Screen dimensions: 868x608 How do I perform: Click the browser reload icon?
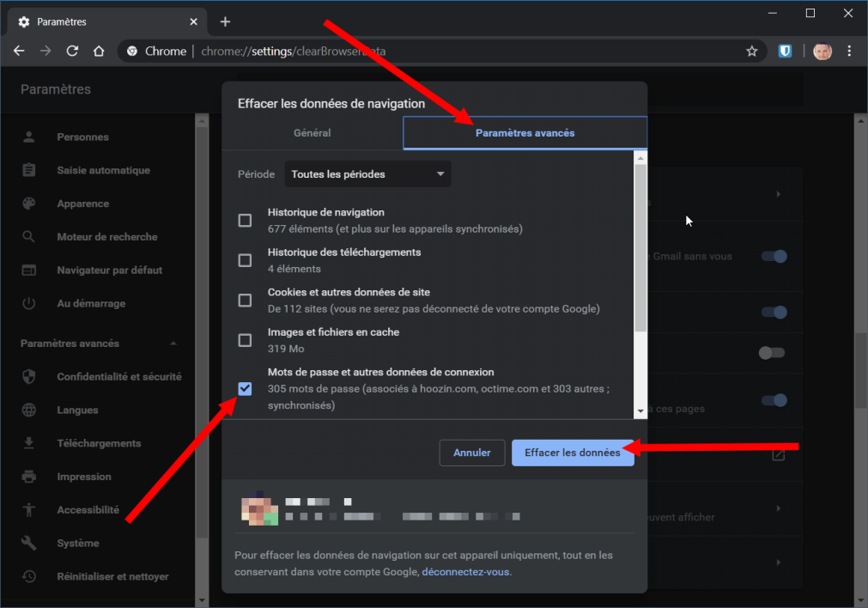pyautogui.click(x=72, y=51)
